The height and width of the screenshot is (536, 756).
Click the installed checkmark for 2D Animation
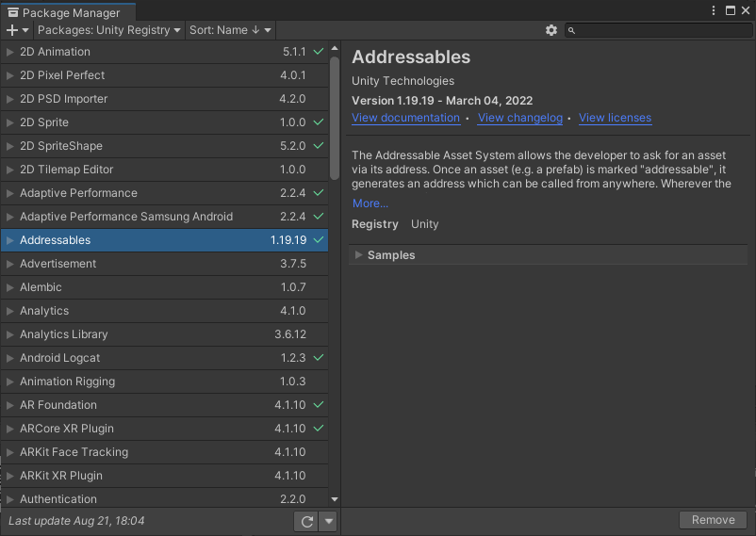coord(319,51)
